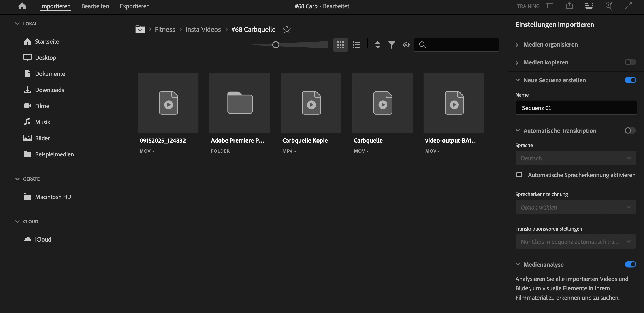Image resolution: width=644 pixels, height=313 pixels.
Task: Switch to list view of media
Action: click(x=356, y=45)
